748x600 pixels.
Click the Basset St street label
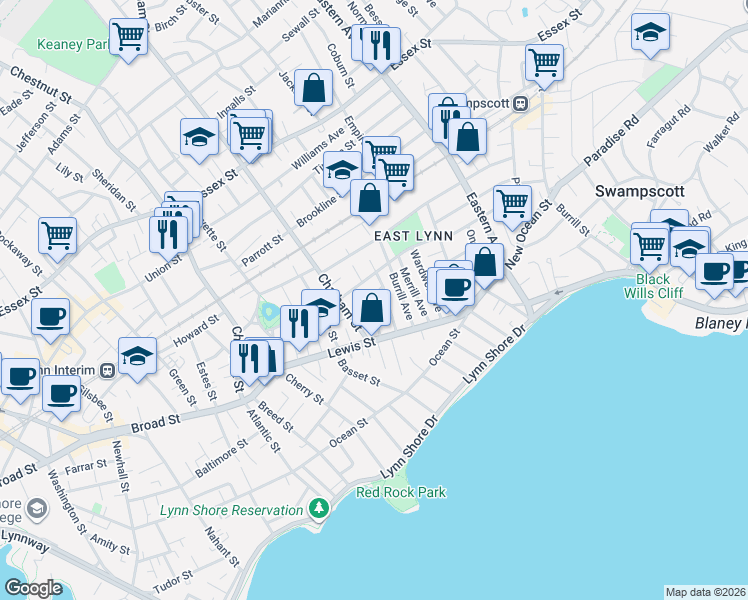coord(359,372)
